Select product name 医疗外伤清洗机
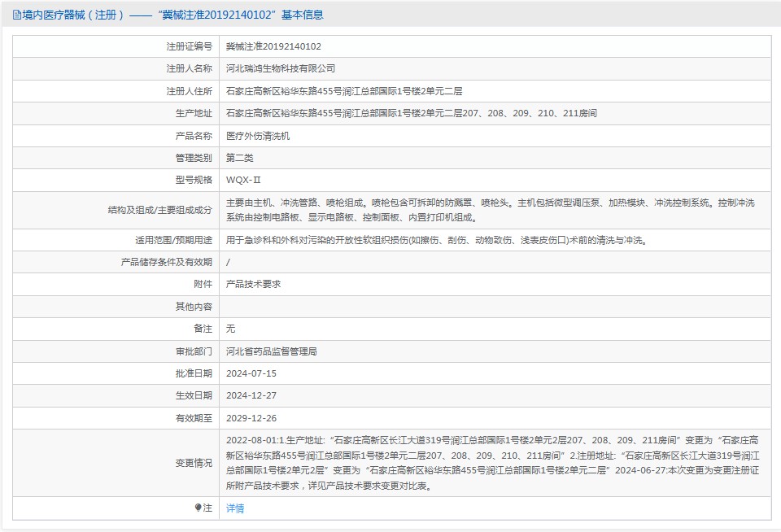This screenshot has height=532, width=781. pyautogui.click(x=258, y=136)
